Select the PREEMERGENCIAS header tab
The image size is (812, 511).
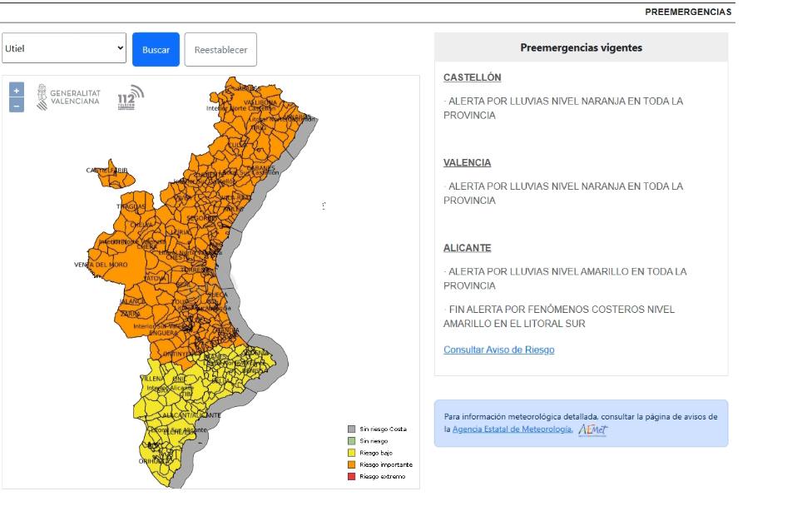pos(688,12)
